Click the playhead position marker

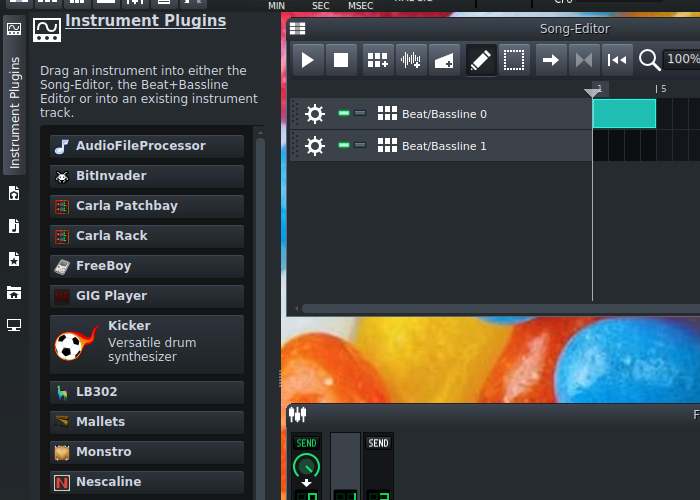(592, 92)
